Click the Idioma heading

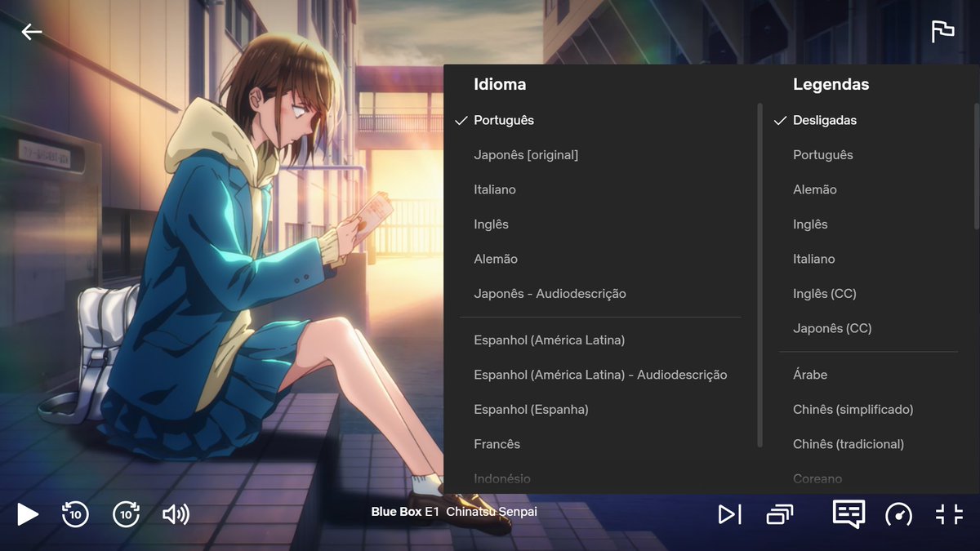point(500,84)
